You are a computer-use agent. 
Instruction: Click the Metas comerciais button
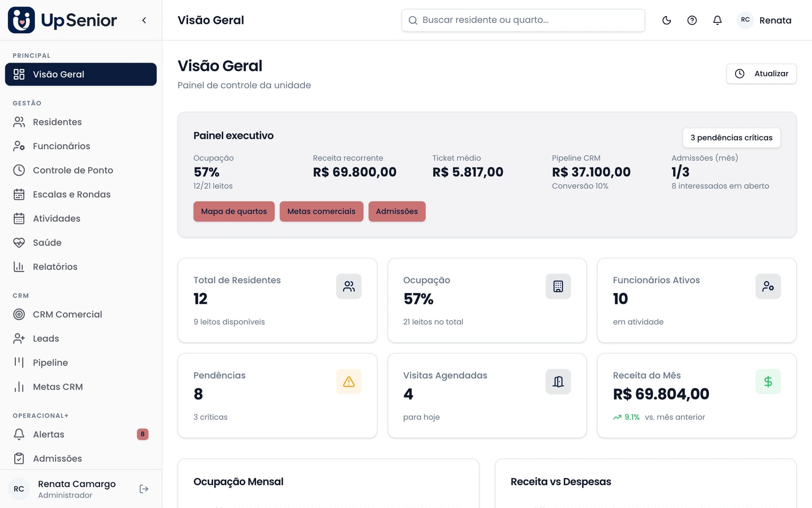[x=321, y=211]
